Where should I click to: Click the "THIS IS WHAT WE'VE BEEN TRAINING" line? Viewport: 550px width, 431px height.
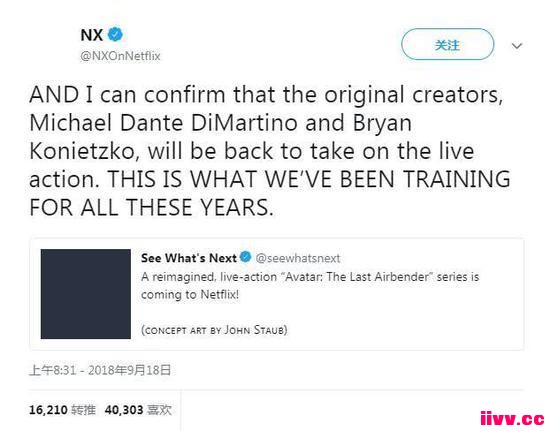[x=309, y=179]
